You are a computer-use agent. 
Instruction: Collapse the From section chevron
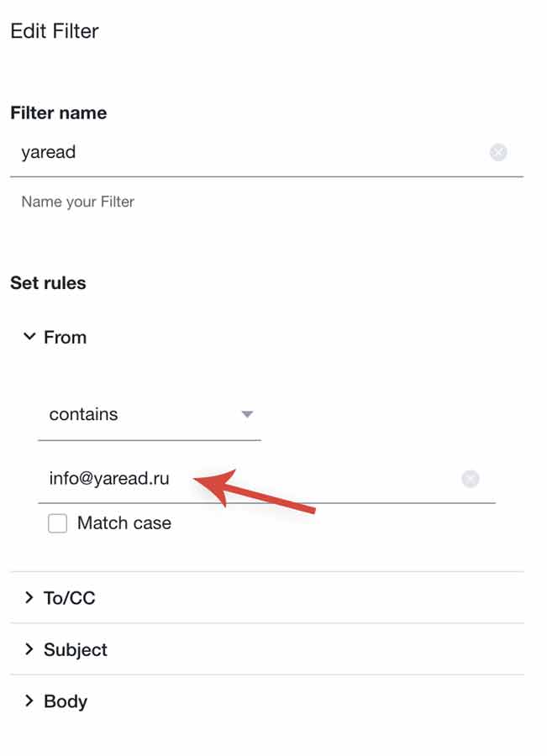29,337
